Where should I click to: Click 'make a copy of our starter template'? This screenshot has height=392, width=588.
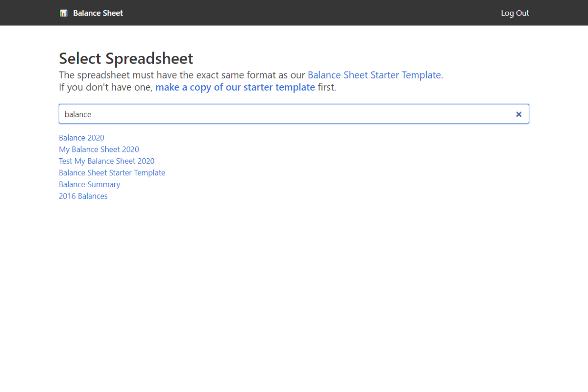pos(235,88)
